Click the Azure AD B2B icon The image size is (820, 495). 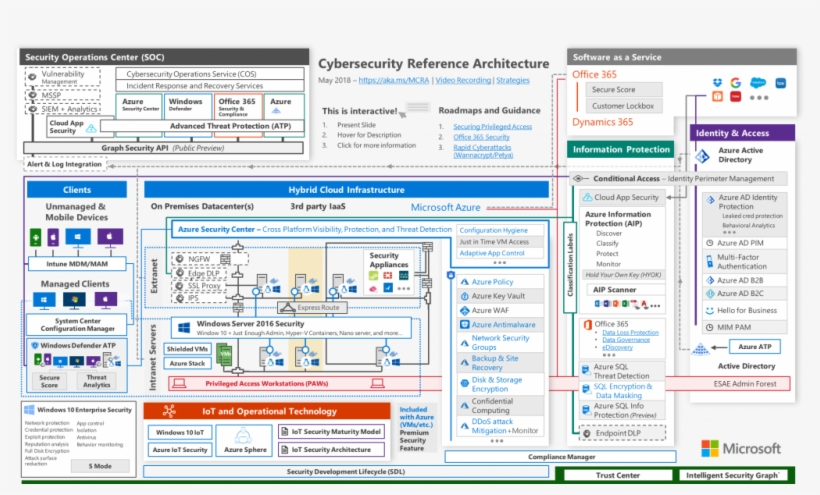[x=710, y=280]
